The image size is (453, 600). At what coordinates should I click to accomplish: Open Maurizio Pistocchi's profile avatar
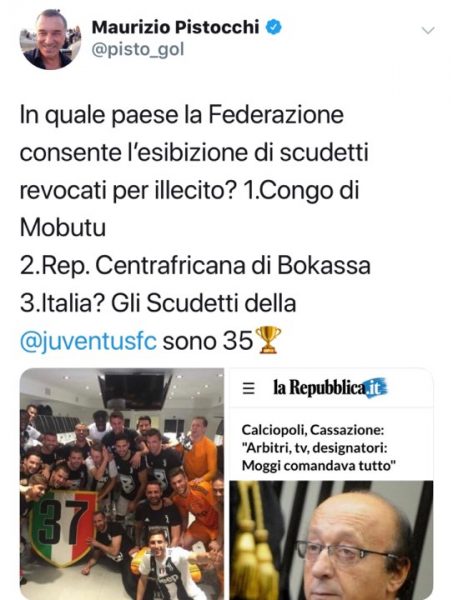tap(50, 39)
